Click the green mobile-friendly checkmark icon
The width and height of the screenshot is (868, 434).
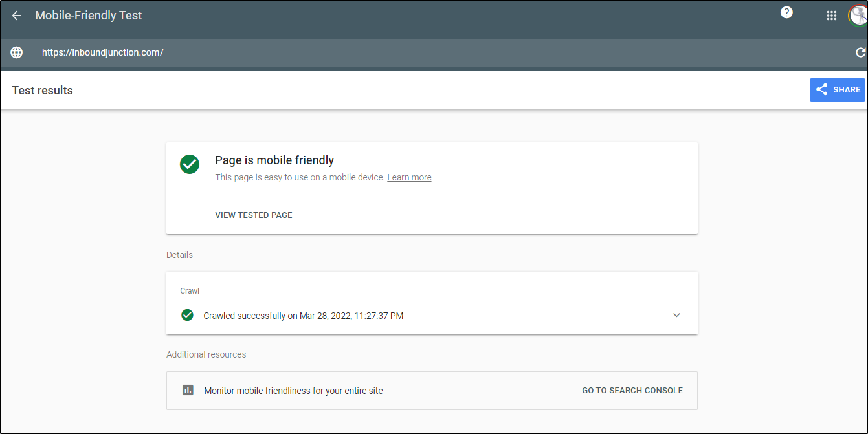pyautogui.click(x=190, y=164)
